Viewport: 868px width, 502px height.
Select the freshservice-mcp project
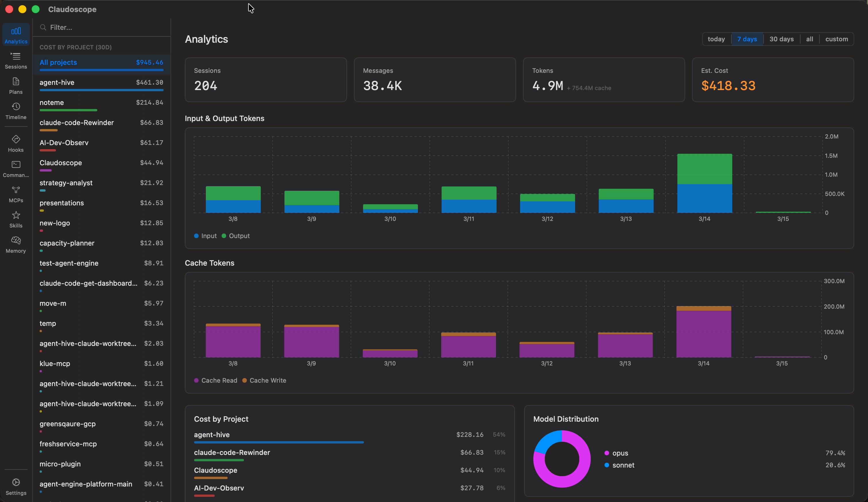102,446
